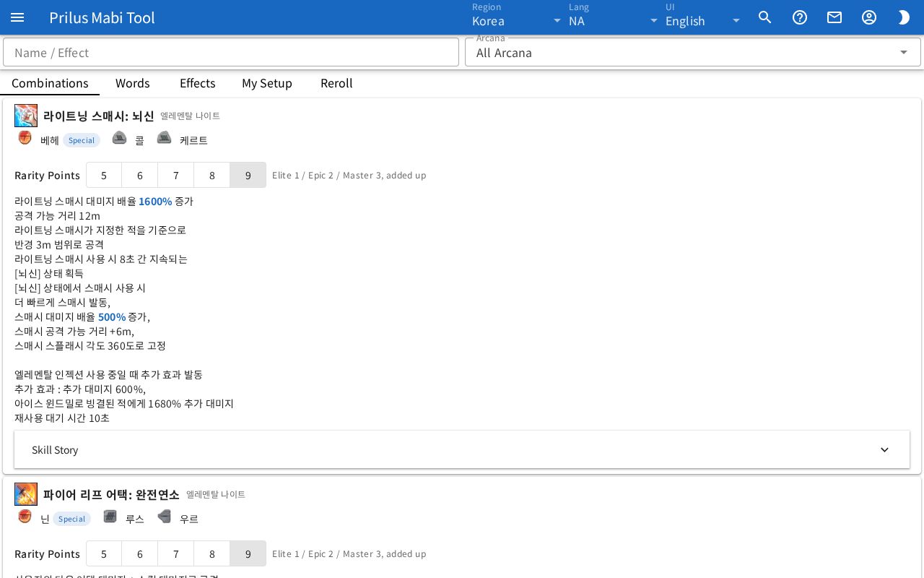
Task: Click the 케르트 rune stone icon
Action: 165,138
